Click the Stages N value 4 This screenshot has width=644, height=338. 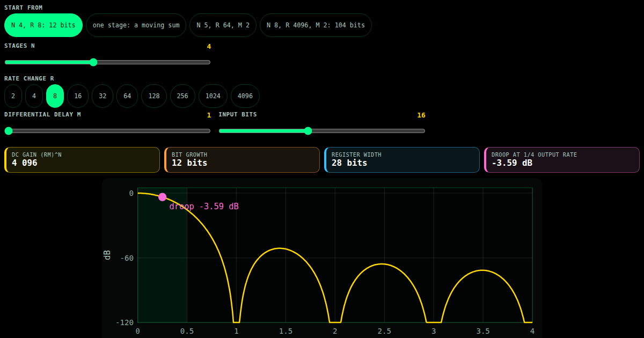[x=209, y=47]
